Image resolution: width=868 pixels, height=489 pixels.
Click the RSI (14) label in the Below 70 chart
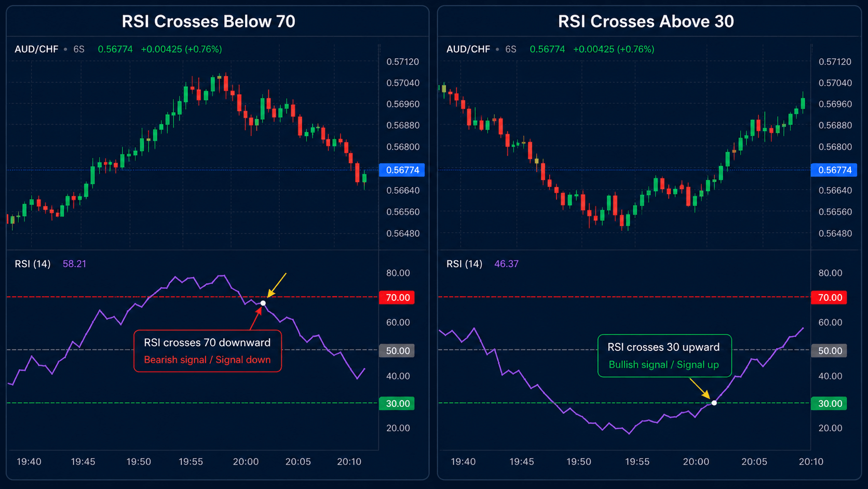coord(33,264)
